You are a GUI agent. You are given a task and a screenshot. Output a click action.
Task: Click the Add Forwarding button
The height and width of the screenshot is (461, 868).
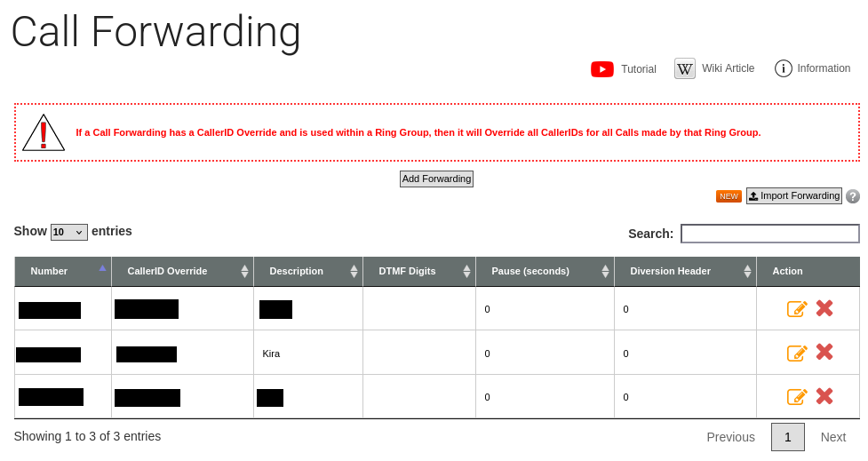(436, 179)
